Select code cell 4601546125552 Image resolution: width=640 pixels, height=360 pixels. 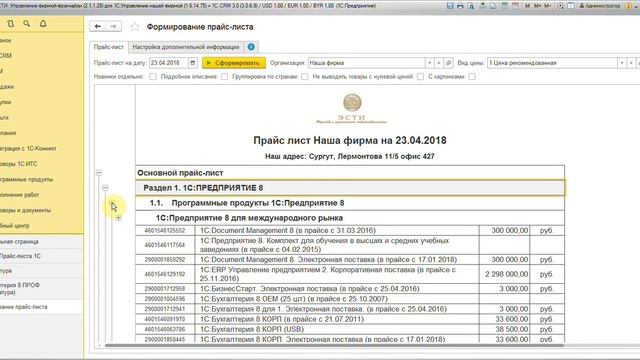(x=165, y=231)
